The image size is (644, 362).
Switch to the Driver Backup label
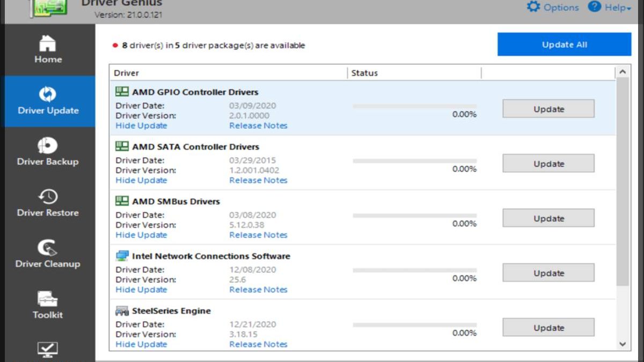(48, 161)
